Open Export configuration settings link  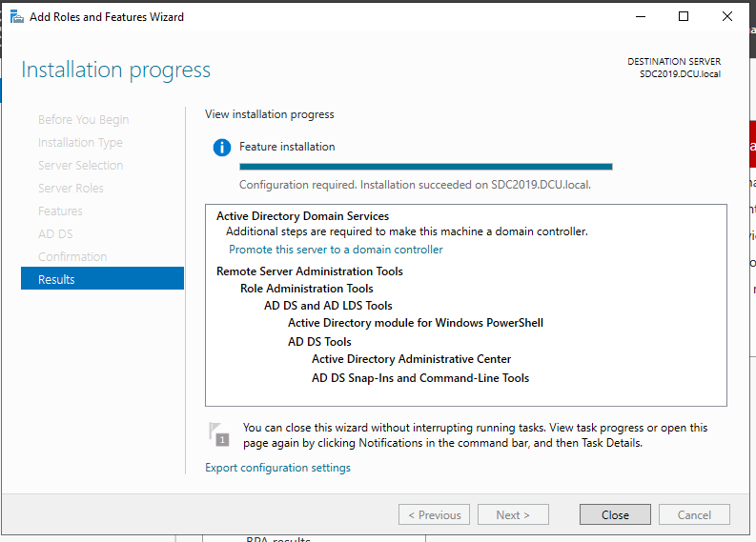[x=277, y=468]
